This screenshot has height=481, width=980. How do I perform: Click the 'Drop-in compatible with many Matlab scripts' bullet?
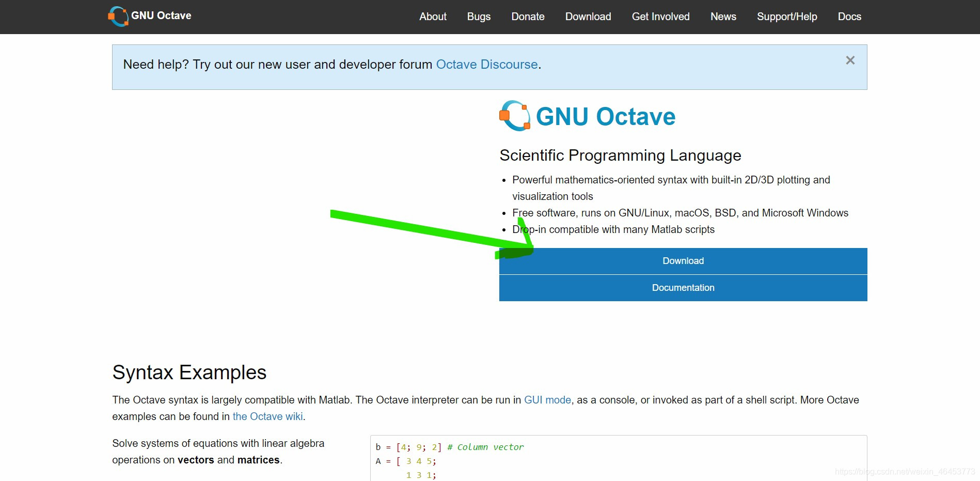point(613,229)
